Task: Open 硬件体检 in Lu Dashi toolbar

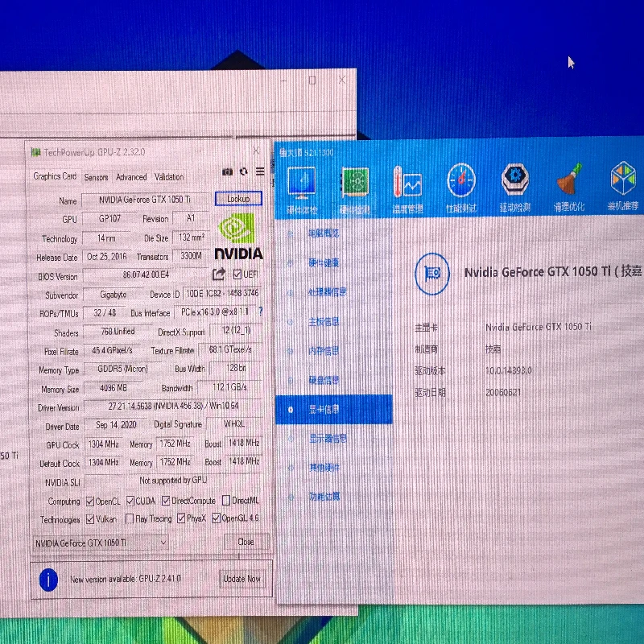Action: [x=302, y=190]
